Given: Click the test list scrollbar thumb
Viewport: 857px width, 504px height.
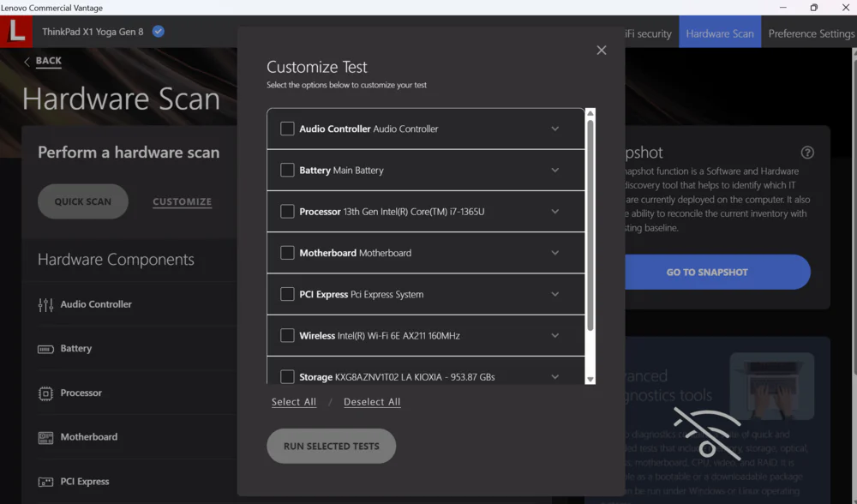Looking at the screenshot, I should [590, 225].
